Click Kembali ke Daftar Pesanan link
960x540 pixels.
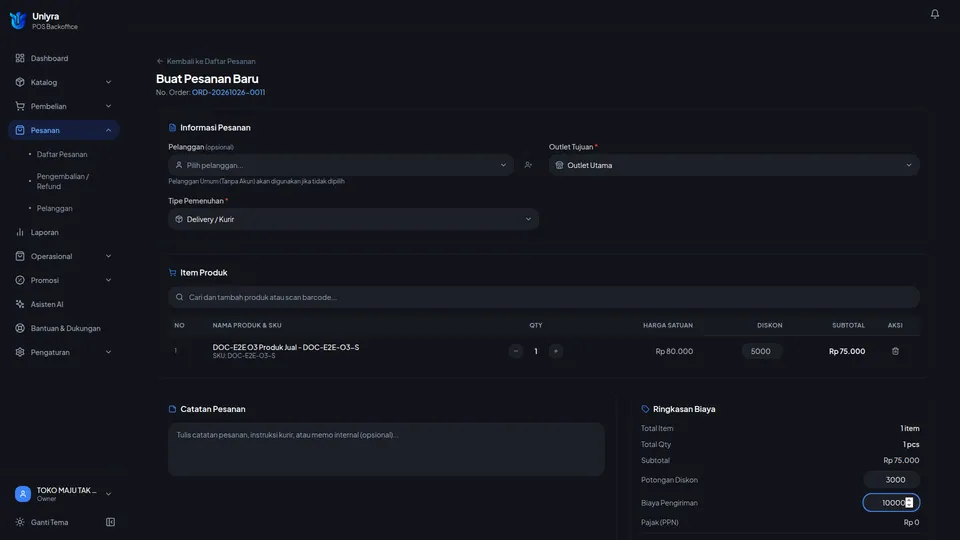click(206, 61)
